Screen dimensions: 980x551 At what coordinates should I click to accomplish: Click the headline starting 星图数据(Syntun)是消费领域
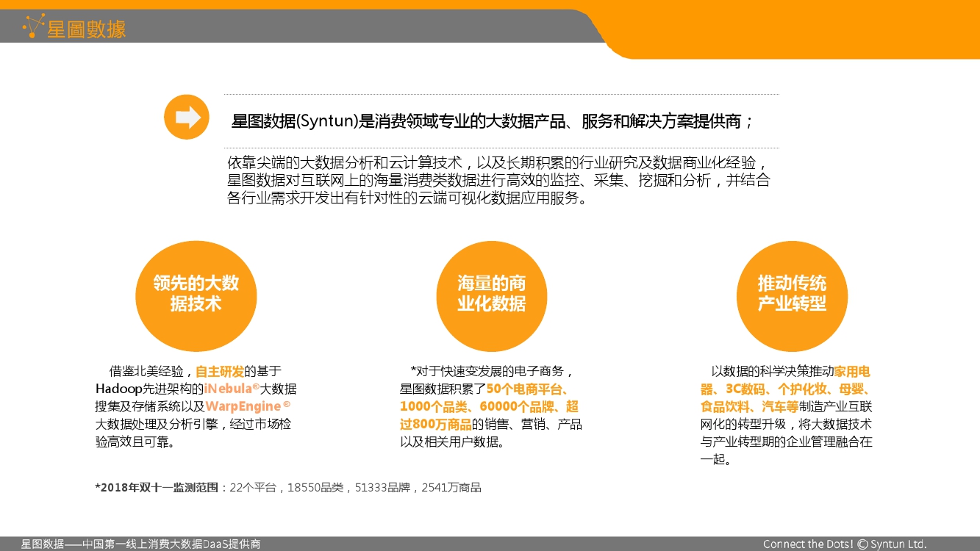point(493,122)
